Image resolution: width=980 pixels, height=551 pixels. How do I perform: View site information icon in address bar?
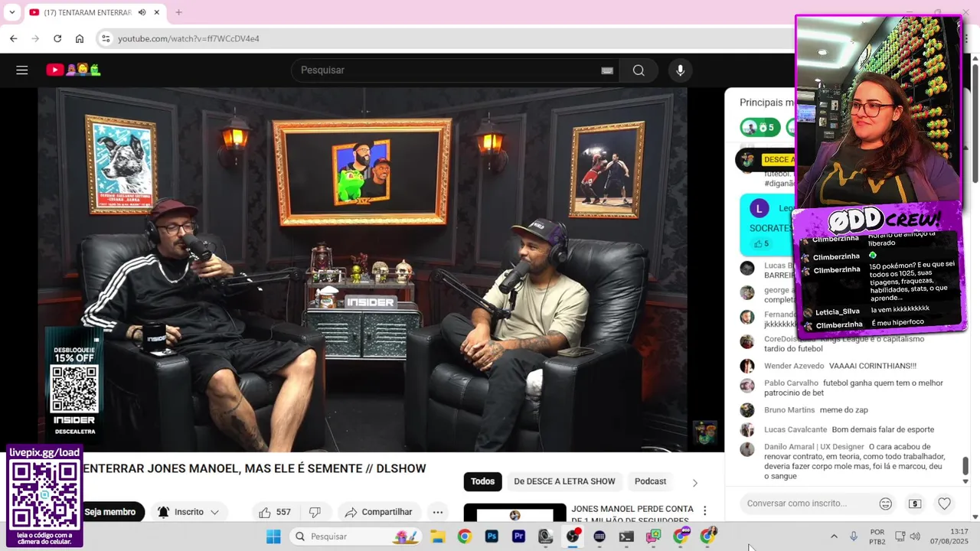[106, 38]
